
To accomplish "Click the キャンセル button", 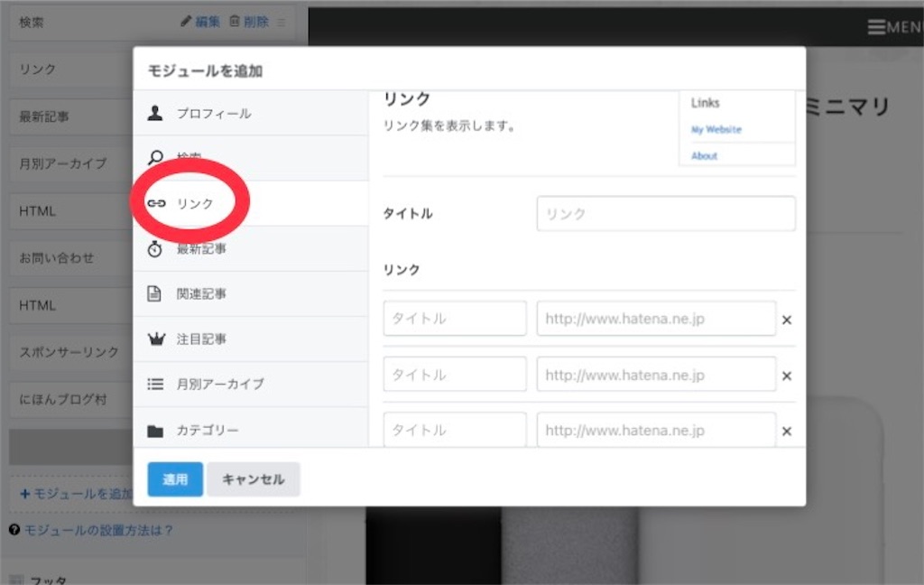I will 254,478.
